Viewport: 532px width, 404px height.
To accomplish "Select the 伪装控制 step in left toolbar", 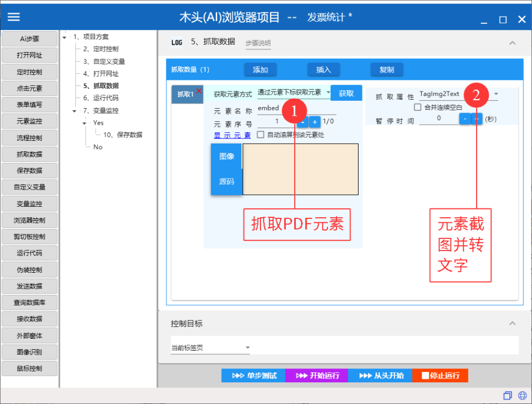I will 29,269.
